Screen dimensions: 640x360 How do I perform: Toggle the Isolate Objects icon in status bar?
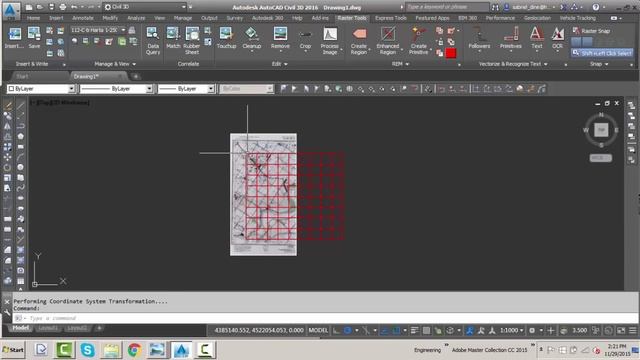tap(609, 330)
